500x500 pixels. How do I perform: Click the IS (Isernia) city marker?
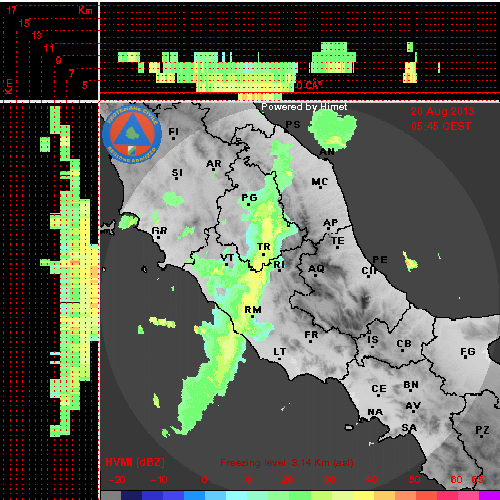372,346
